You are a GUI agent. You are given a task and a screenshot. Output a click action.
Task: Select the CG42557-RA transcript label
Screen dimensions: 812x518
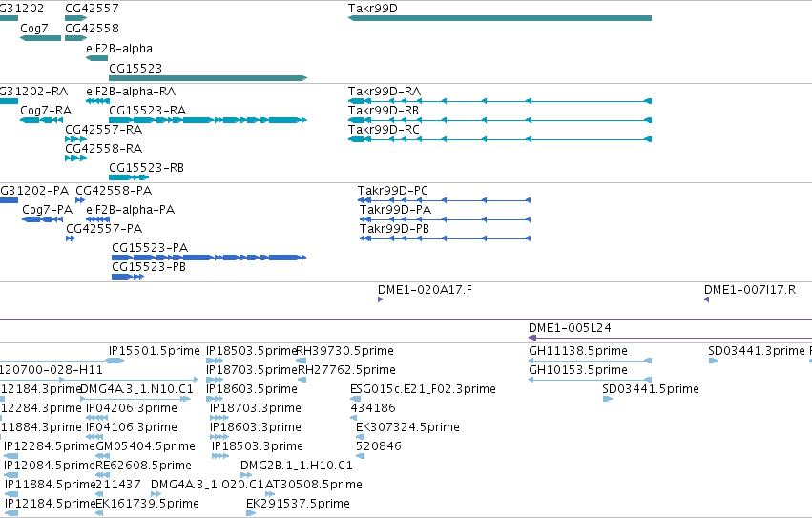pos(104,130)
